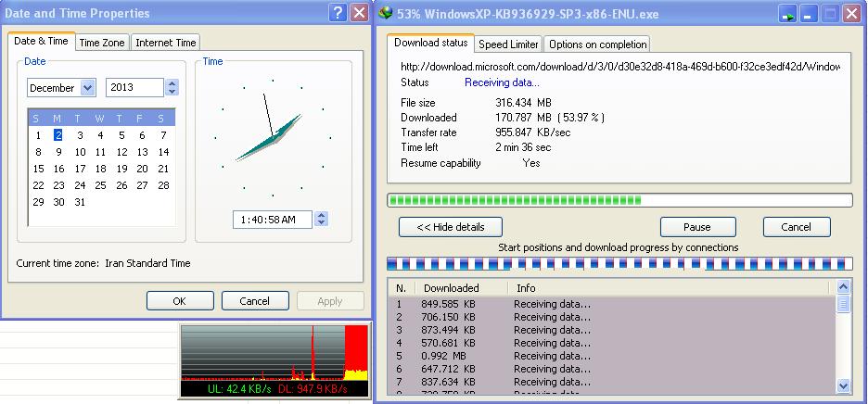The width and height of the screenshot is (868, 404).
Task: Click OK in Date and Time Properties
Action: pyautogui.click(x=180, y=301)
